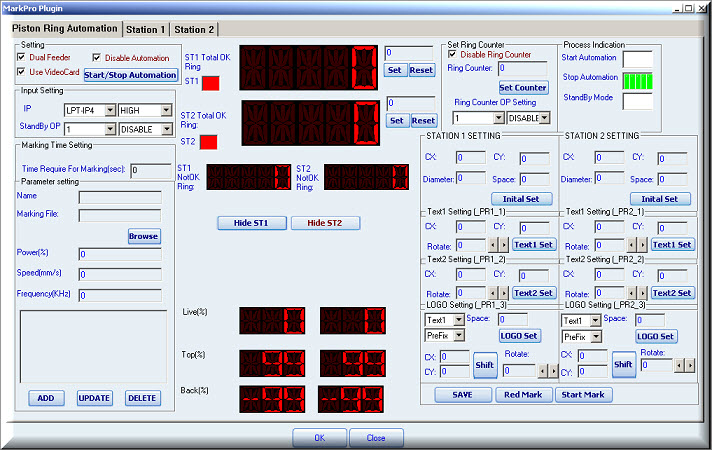The width and height of the screenshot is (712, 450).
Task: Click Station 2 Text2 rotate left arrow
Action: (x=632, y=293)
